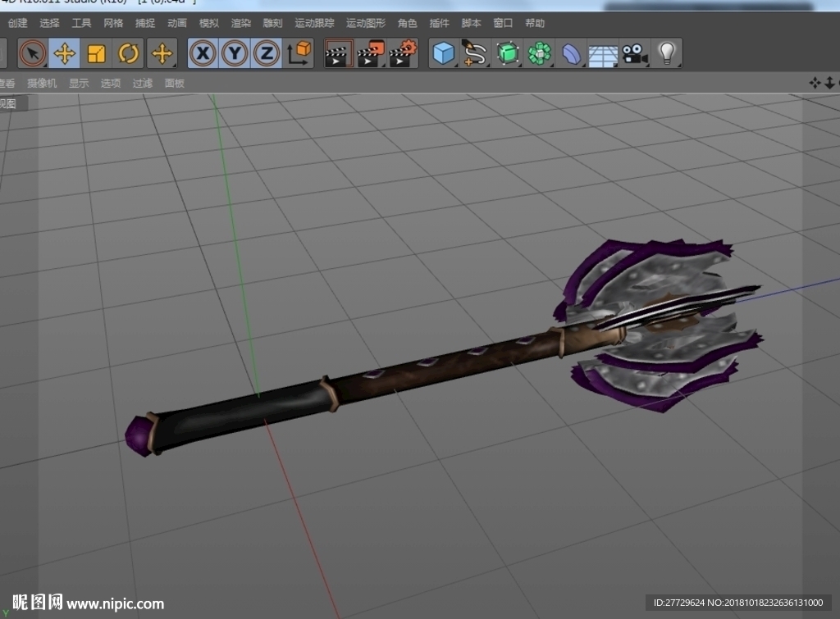Click the viewport pan navigation icon

pyautogui.click(x=815, y=83)
